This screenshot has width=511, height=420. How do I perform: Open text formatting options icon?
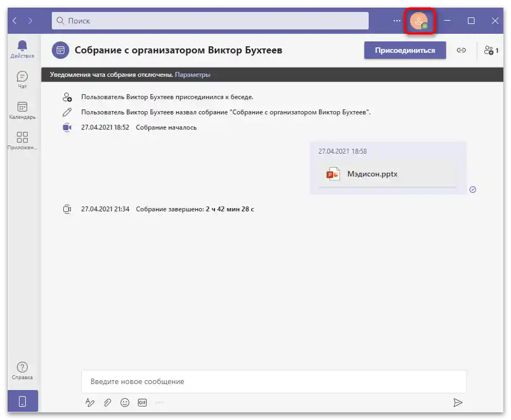89,403
